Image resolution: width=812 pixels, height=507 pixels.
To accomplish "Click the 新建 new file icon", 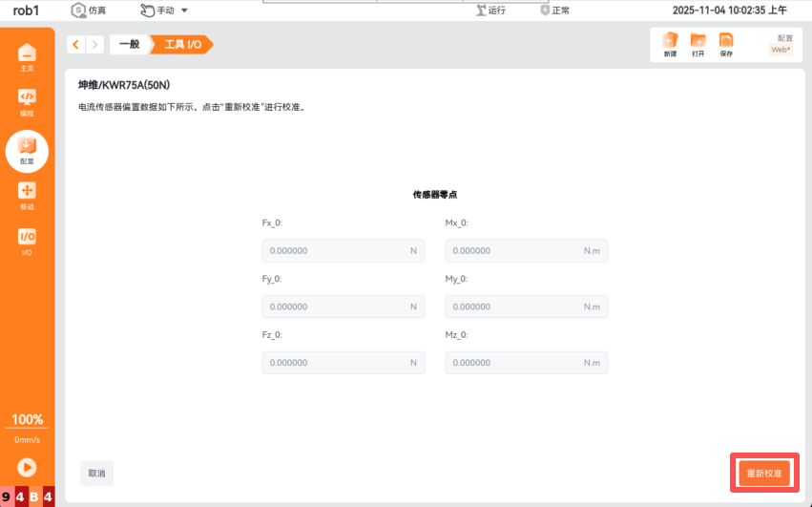I will click(x=670, y=44).
